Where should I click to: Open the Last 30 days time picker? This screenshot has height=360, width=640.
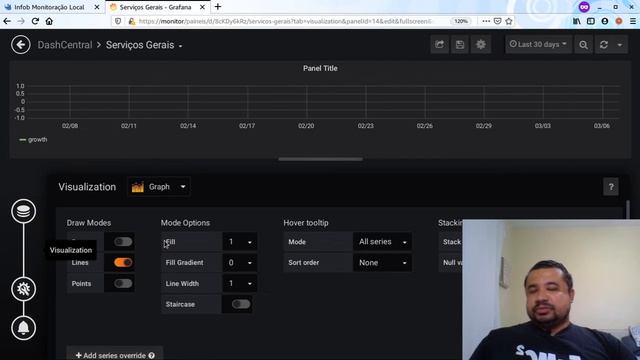point(538,44)
